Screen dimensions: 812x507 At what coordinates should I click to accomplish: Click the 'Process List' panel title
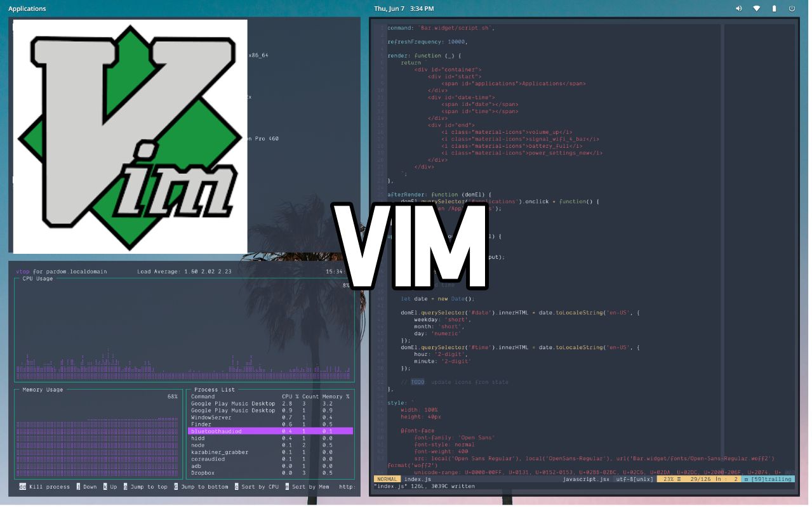tap(215, 389)
